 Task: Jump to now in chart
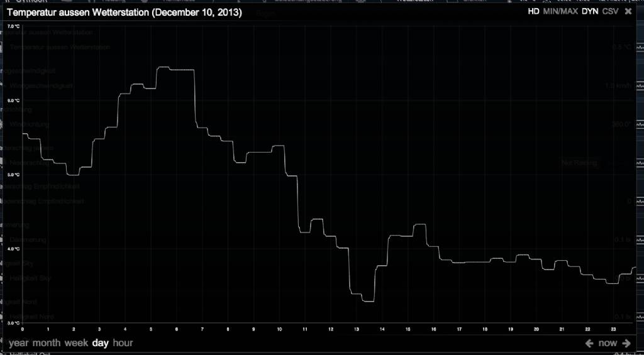608,342
